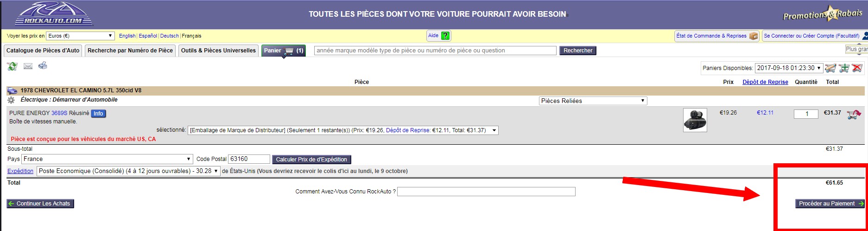The height and width of the screenshot is (231, 868).
Task: Click the user account silhouette icon
Action: pos(865,36)
